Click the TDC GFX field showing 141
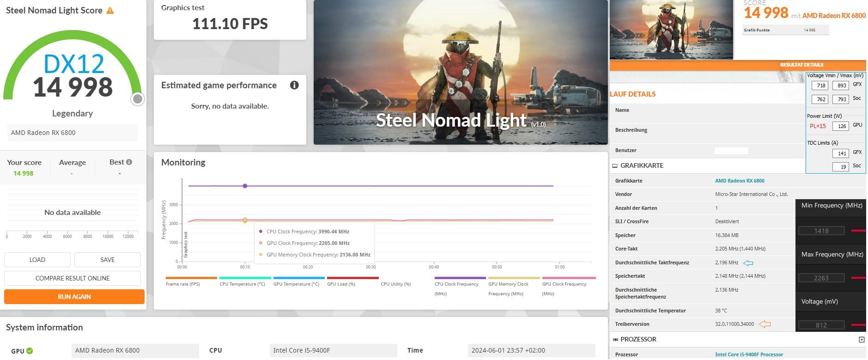 841,153
